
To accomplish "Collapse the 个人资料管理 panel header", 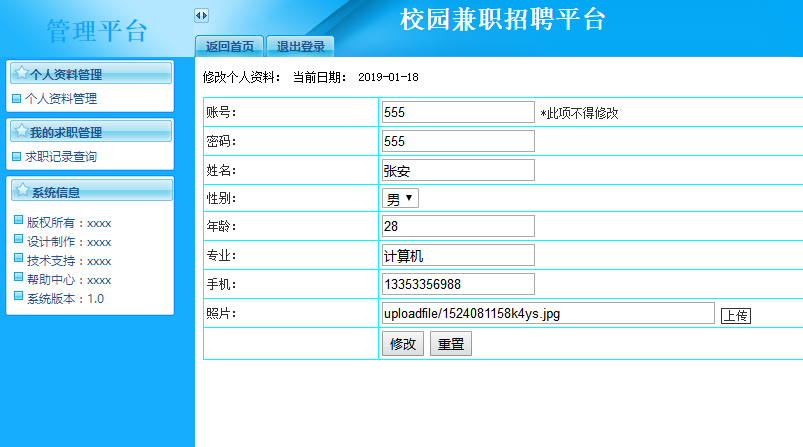I will [x=90, y=74].
